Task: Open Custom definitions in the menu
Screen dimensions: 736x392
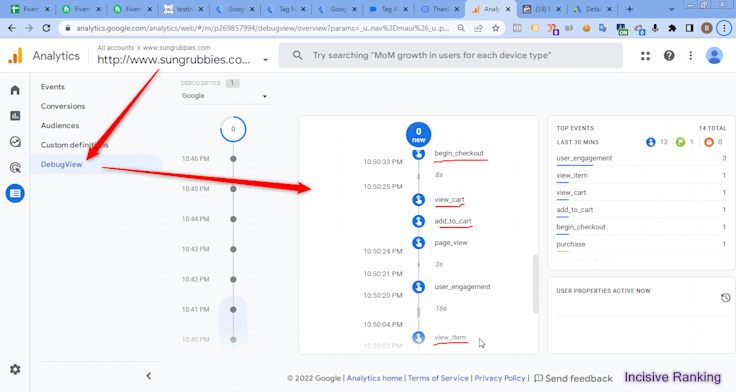Action: pos(75,145)
